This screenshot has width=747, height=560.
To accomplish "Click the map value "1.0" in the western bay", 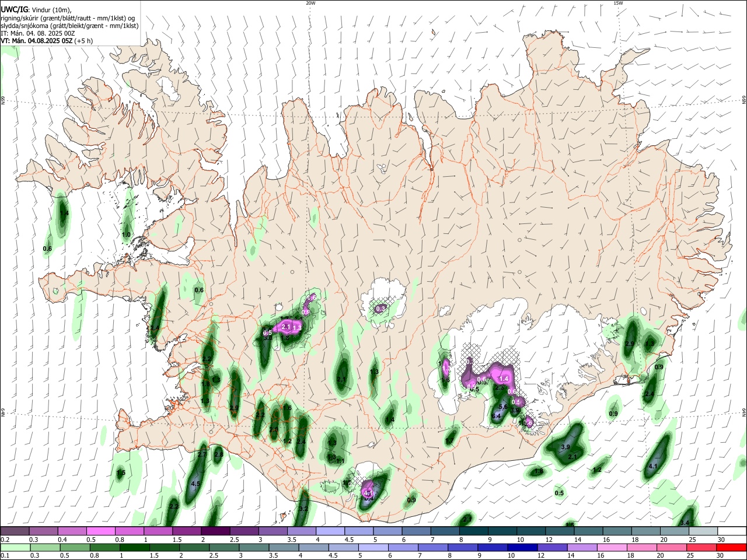I will click(x=126, y=235).
